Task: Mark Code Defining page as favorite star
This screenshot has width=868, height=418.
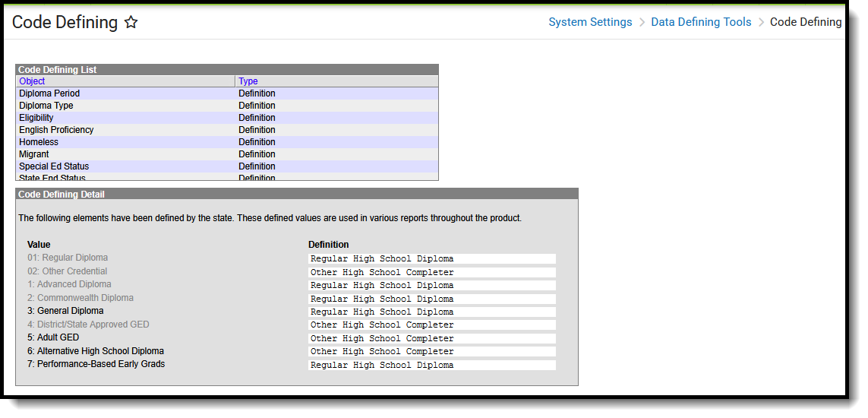Action: click(131, 23)
